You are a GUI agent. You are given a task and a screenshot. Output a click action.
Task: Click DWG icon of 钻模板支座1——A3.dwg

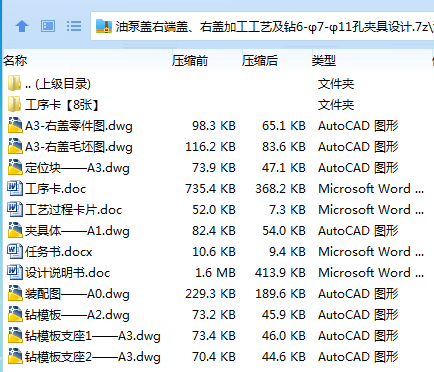point(15,335)
